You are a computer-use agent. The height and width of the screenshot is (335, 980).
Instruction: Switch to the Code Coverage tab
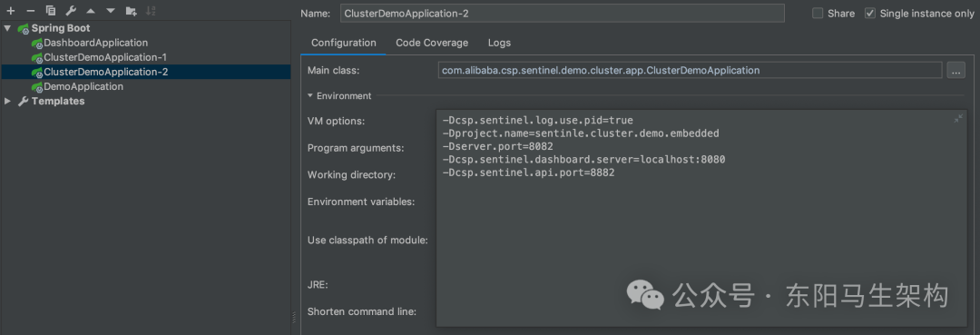pos(432,43)
